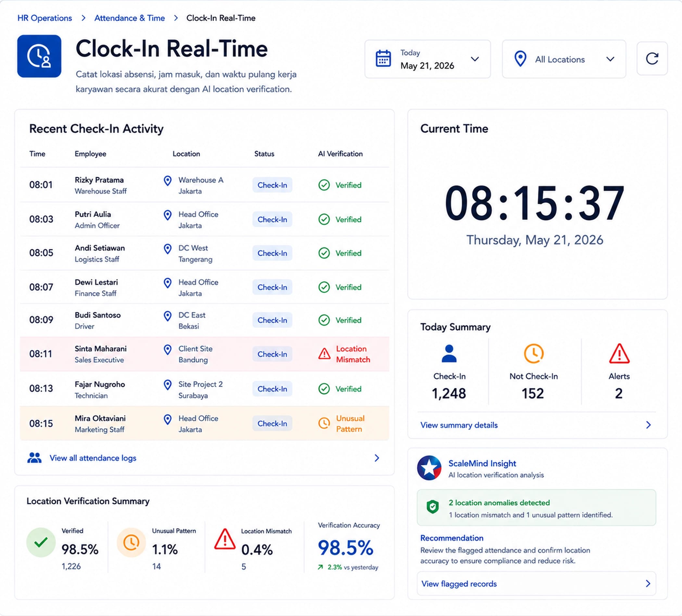
Task: Open View summary details link
Action: [459, 425]
